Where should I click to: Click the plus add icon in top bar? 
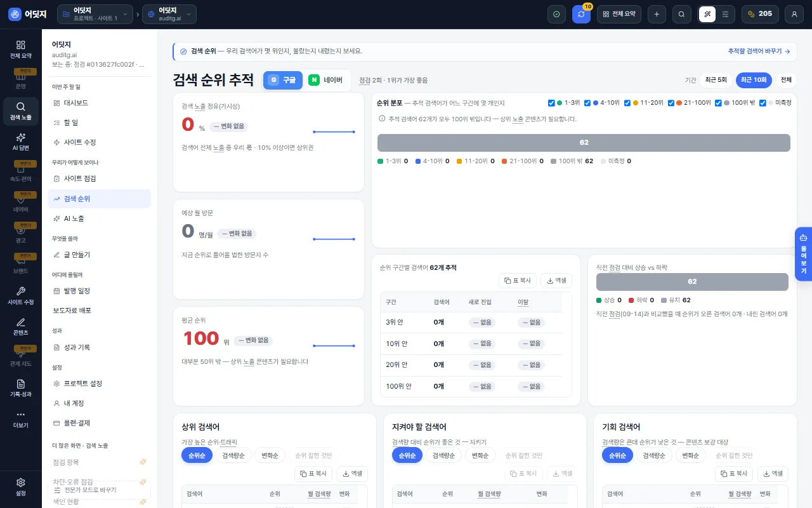coord(657,14)
